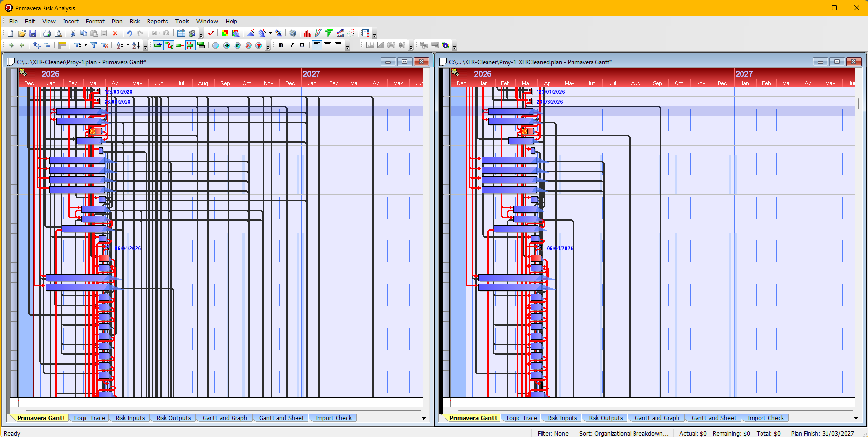Save the plan with the floppy icon
Image resolution: width=868 pixels, height=437 pixels.
coord(33,33)
